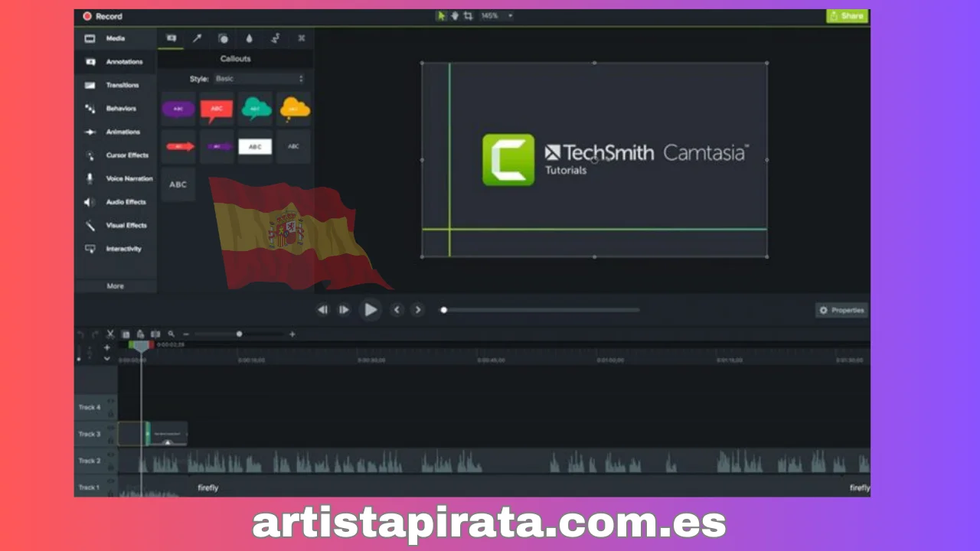Open the 145% canvas zoom dropdown

tap(497, 15)
